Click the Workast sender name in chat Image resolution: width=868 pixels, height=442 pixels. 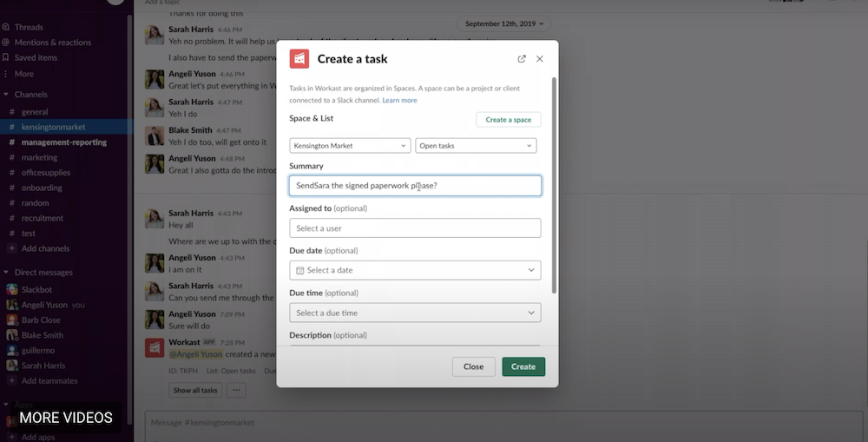click(184, 342)
